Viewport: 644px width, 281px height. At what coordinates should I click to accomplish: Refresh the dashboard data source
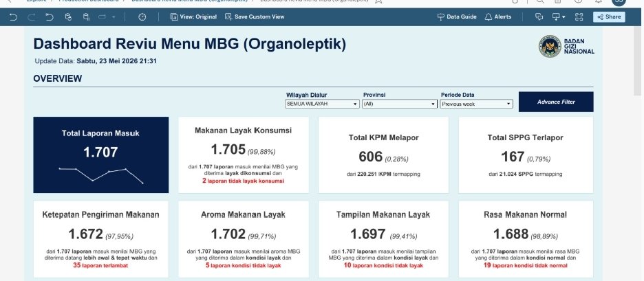pyautogui.click(x=68, y=16)
